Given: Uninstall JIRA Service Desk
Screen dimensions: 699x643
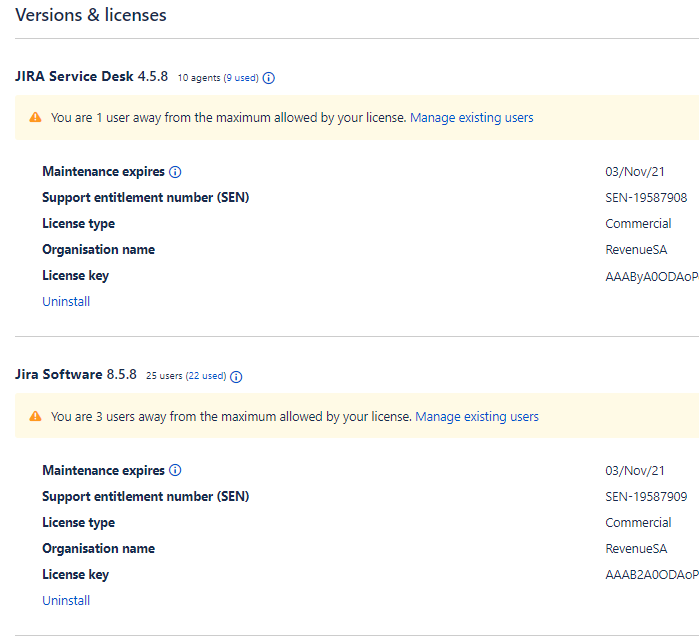Looking at the screenshot, I should click(x=66, y=301).
